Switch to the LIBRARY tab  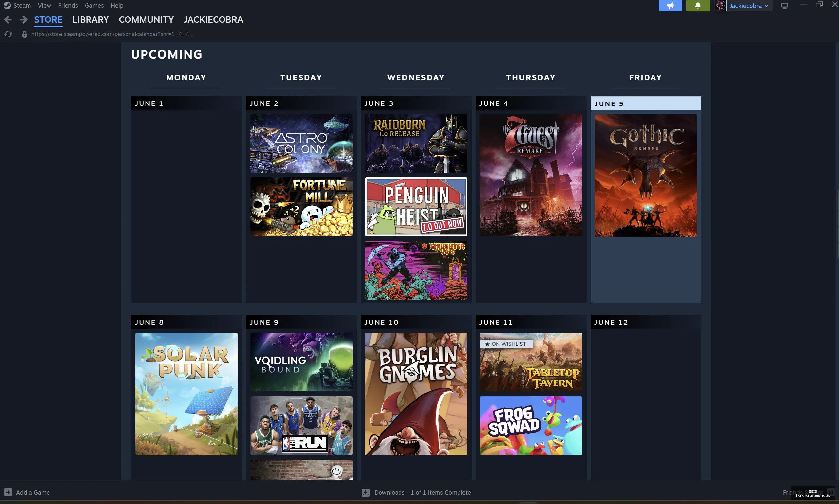[90, 20]
